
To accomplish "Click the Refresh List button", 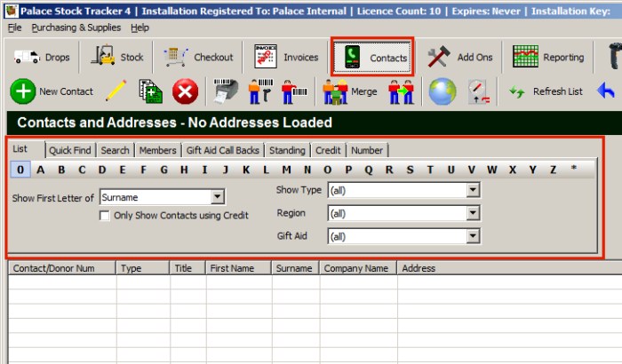I will 546,91.
